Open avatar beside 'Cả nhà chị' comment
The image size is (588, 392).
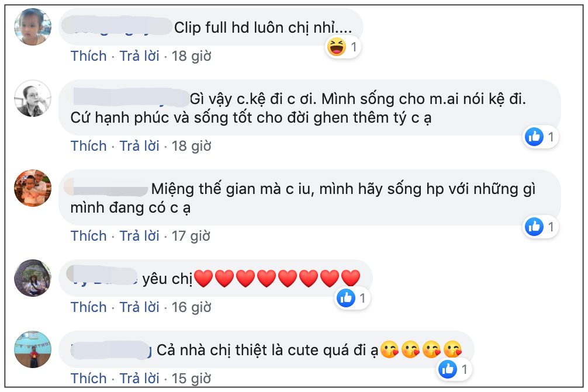pos(33,349)
